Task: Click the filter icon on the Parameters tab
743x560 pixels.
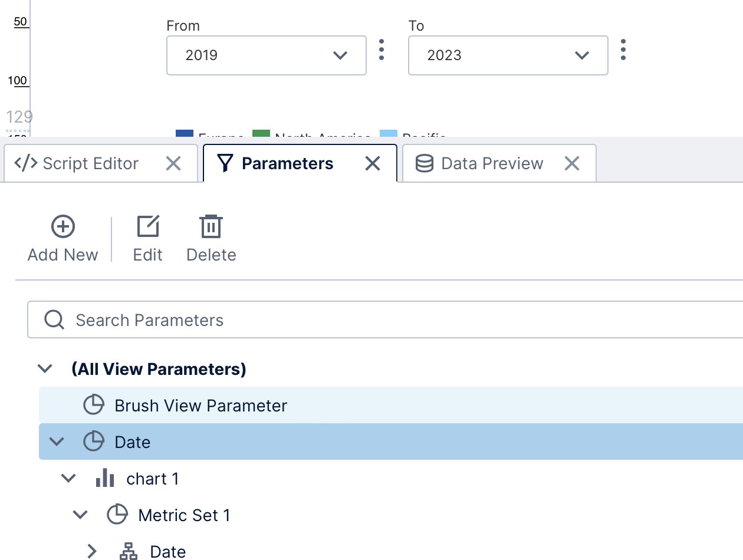Action: 225,163
